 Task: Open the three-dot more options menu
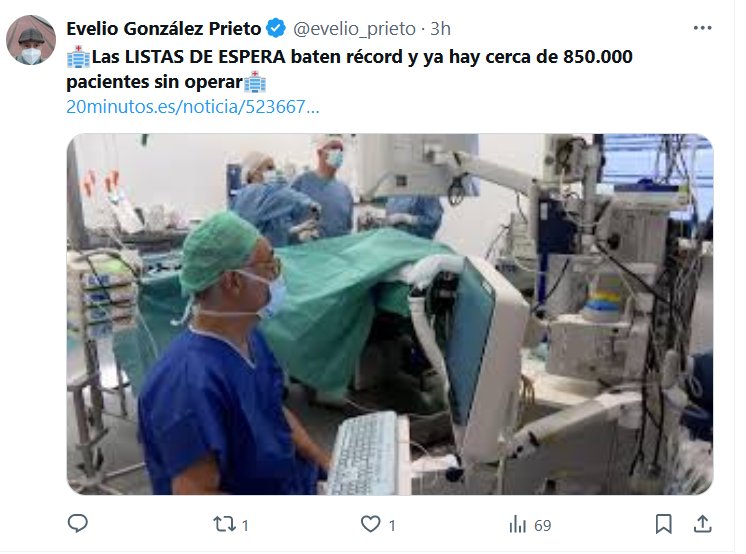click(702, 28)
